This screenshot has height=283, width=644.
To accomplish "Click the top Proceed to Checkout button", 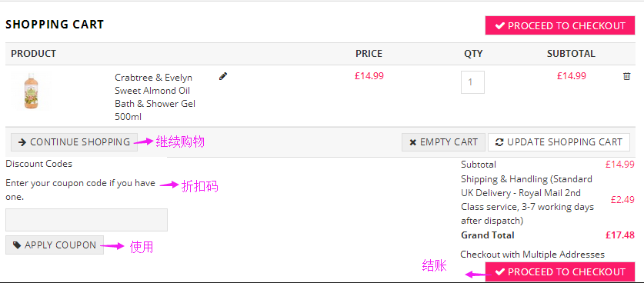I will pyautogui.click(x=560, y=26).
